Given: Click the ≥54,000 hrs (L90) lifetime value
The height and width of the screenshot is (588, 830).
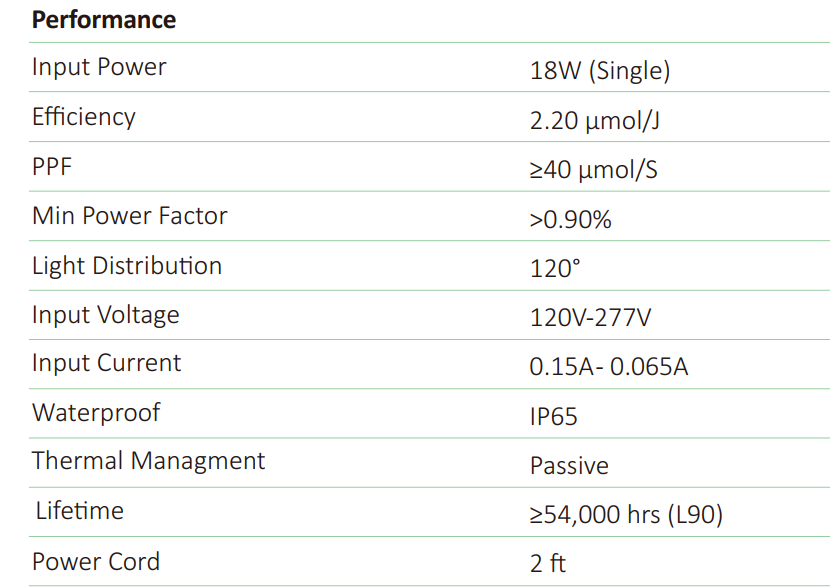Looking at the screenshot, I should pos(626,514).
